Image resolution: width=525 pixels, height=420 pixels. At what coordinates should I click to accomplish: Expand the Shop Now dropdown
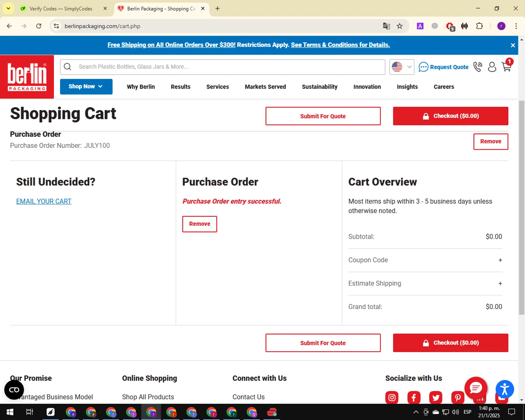click(x=86, y=86)
